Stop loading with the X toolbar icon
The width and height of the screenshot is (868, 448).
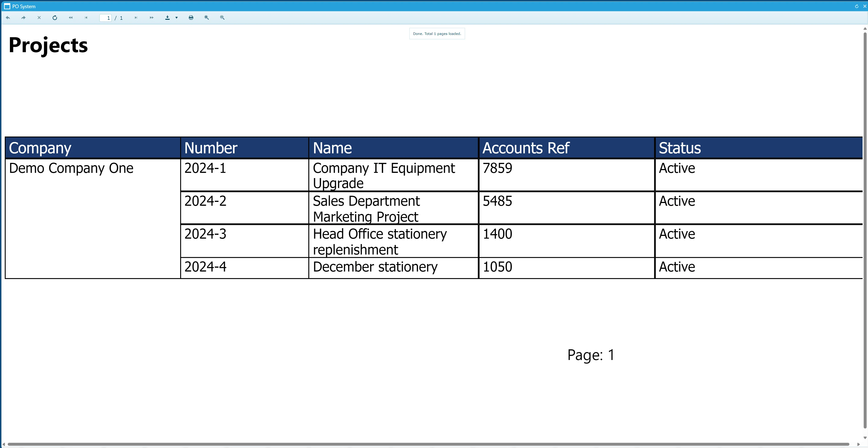coord(39,17)
